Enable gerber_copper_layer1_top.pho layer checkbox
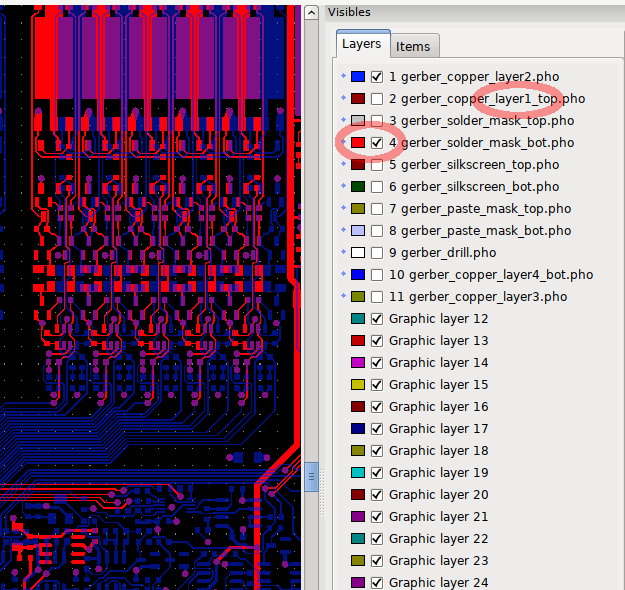The image size is (625, 590). coord(377,99)
